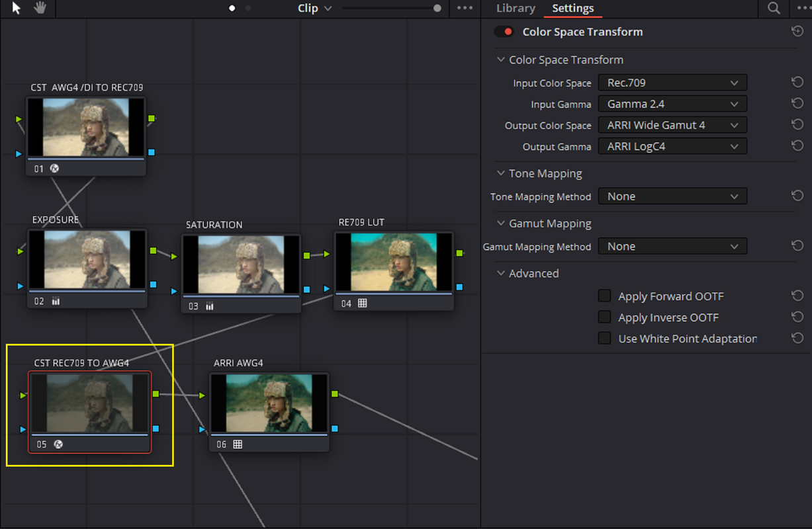Image resolution: width=812 pixels, height=529 pixels.
Task: Reset the Output Gamma setting
Action: click(x=797, y=146)
